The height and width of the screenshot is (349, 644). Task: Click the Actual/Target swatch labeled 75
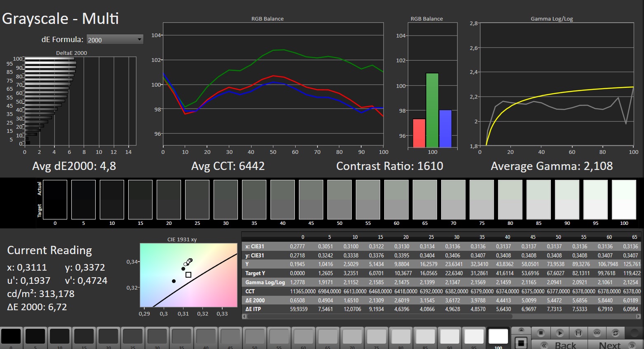[x=482, y=199]
